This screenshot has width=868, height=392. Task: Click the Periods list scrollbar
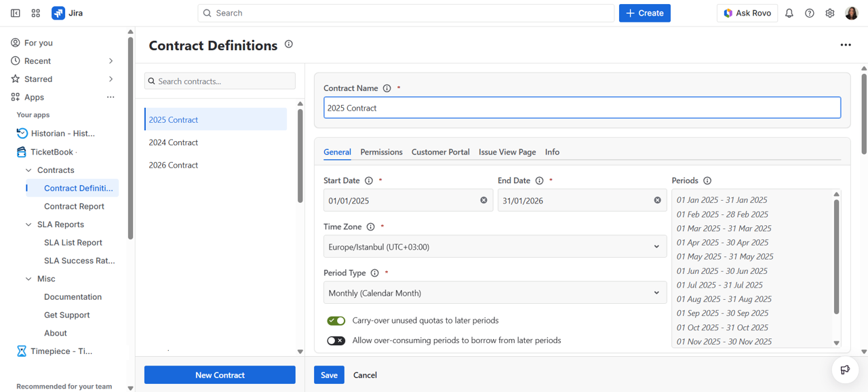[836, 258]
